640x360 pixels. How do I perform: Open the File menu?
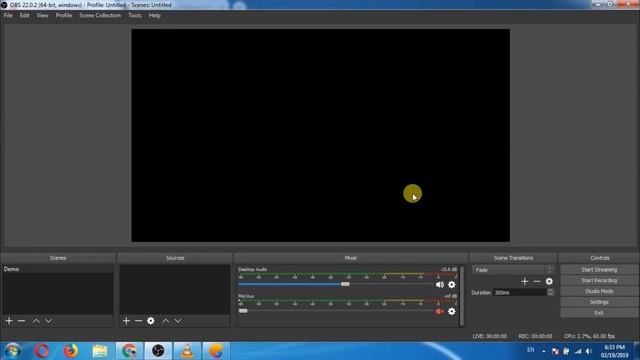coord(8,16)
